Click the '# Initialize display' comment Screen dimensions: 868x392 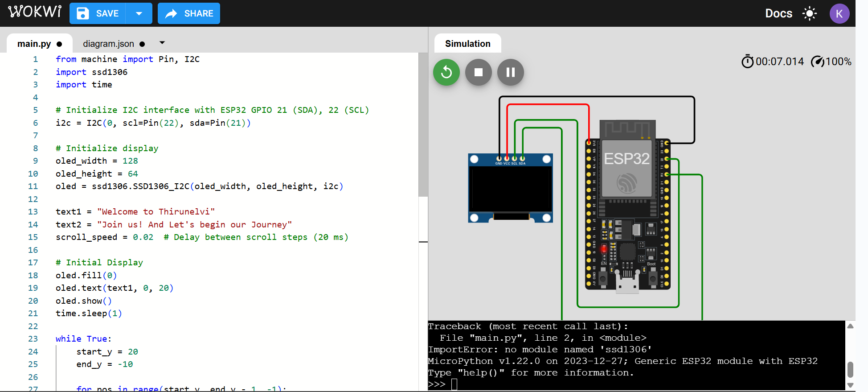(107, 149)
